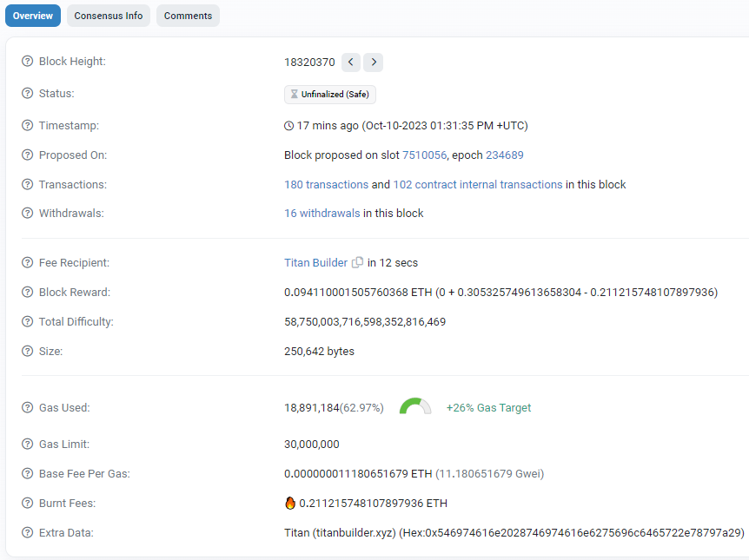Click the help icon beside Size
This screenshot has width=749, height=560.
coord(28,351)
